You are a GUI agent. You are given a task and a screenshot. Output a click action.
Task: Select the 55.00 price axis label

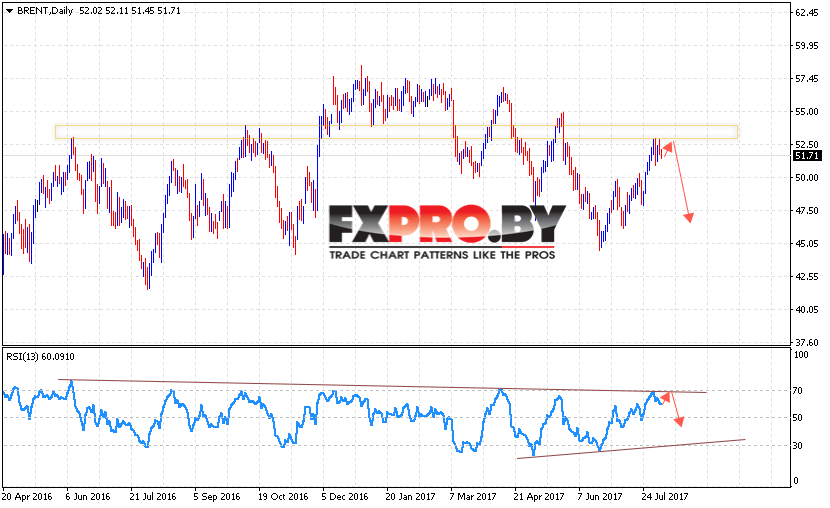(807, 112)
